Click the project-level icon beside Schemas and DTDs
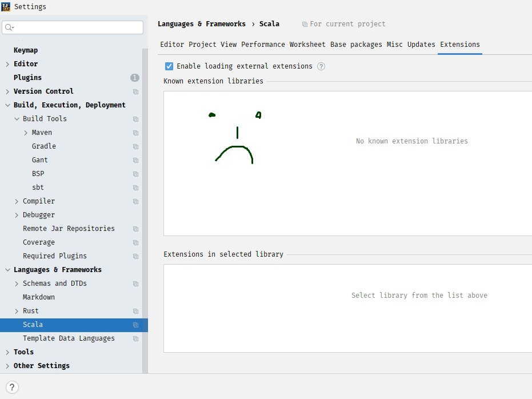The height and width of the screenshot is (399, 532). [136, 284]
